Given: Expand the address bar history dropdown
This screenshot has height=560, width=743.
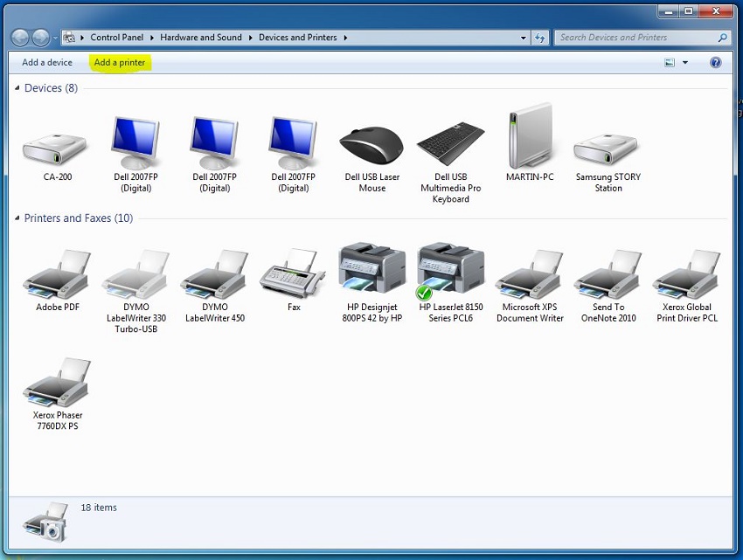Looking at the screenshot, I should point(524,38).
